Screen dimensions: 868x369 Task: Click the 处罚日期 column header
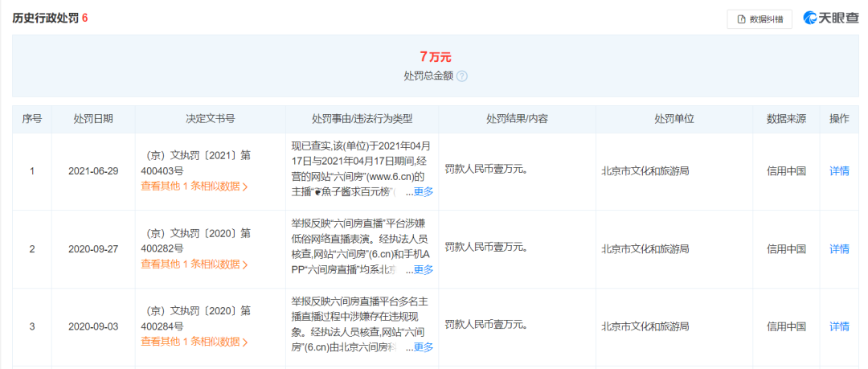point(93,119)
